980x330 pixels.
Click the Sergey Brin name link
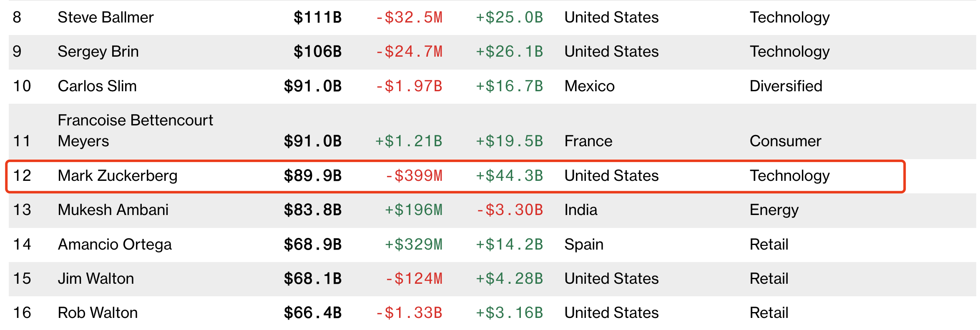(x=98, y=52)
